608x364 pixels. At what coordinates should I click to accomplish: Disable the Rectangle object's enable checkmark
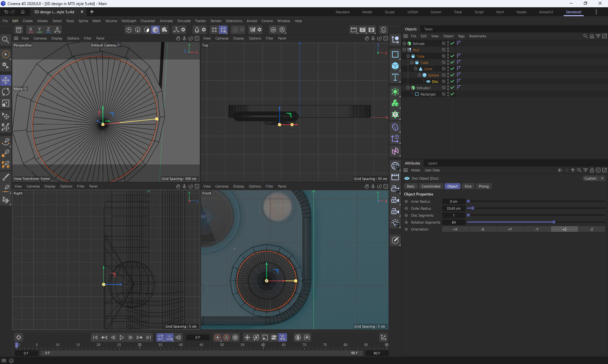453,94
